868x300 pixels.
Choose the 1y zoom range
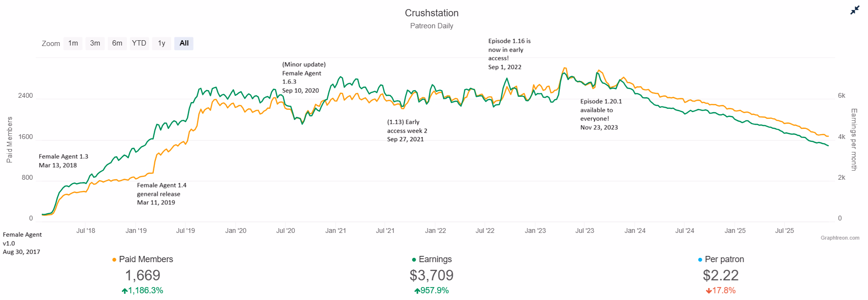[162, 43]
